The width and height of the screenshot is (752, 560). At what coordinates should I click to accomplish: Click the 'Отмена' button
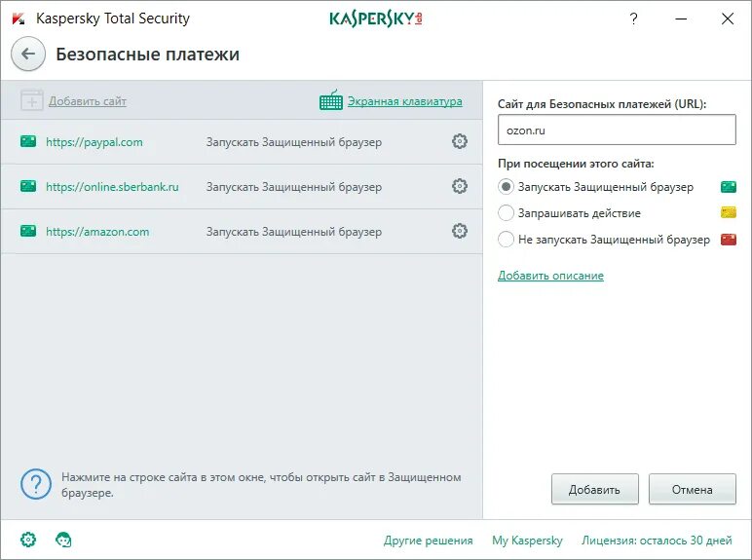[692, 490]
